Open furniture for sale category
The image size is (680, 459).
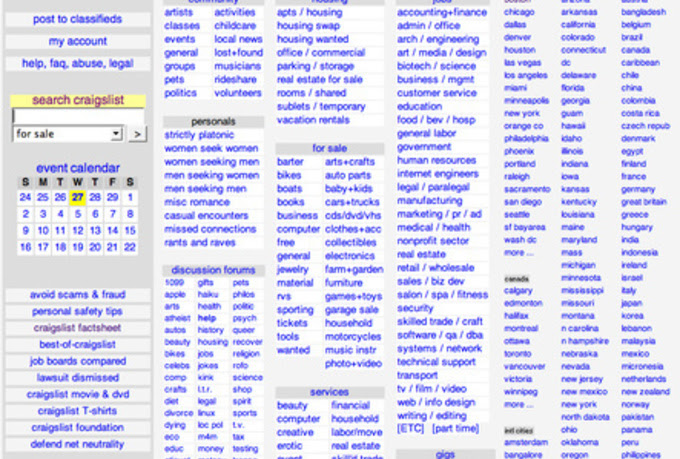point(343,283)
